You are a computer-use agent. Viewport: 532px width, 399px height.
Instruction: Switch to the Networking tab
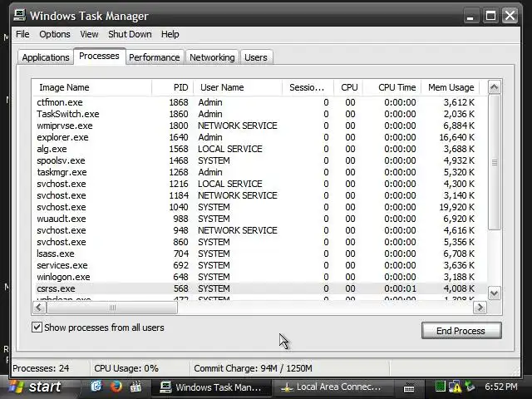(212, 57)
